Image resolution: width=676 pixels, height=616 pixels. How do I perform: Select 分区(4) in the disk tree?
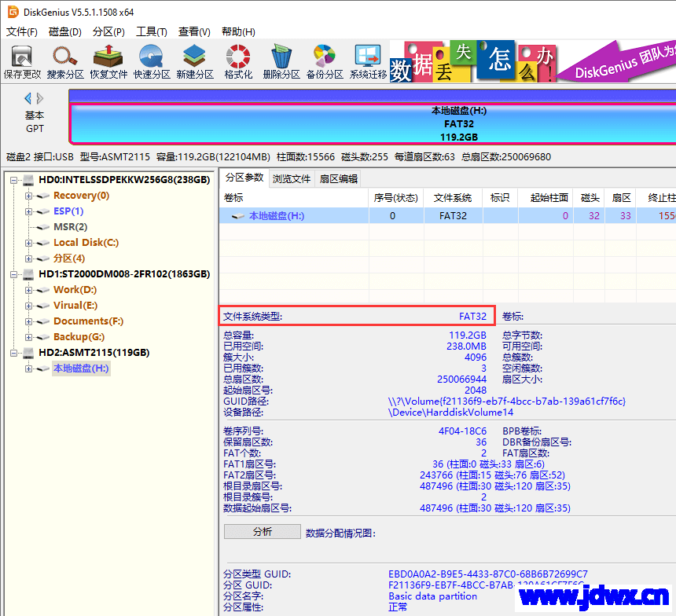(69, 258)
